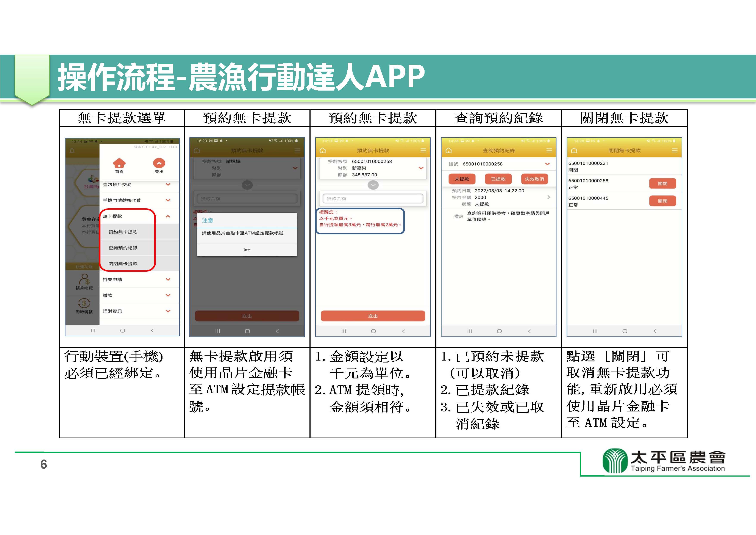Click the 345,887.00 balance value
Screen dimensions: 756x535
click(x=364, y=175)
